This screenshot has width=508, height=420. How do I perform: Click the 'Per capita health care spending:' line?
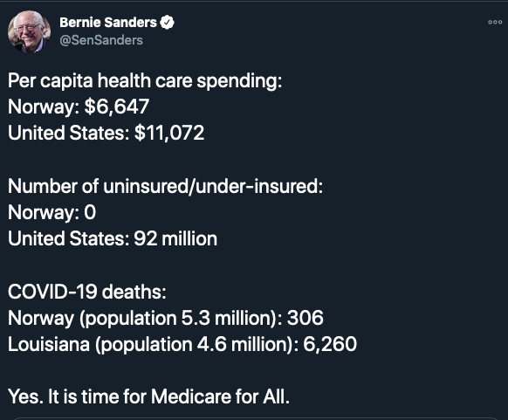pyautogui.click(x=145, y=80)
